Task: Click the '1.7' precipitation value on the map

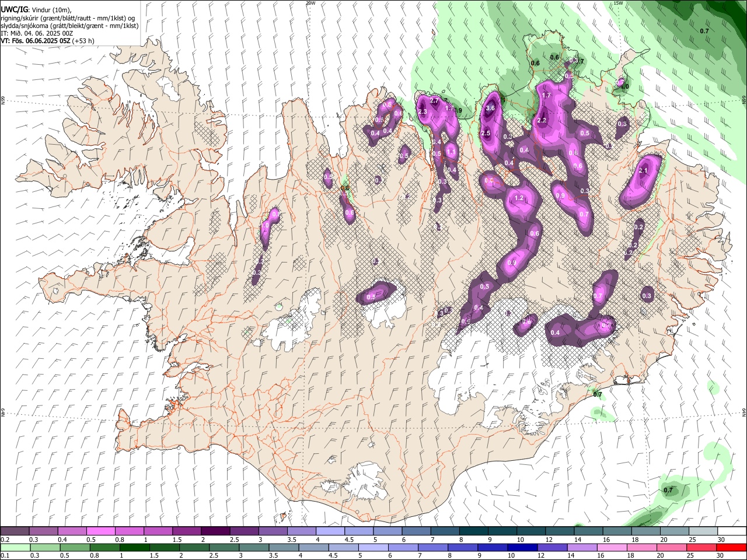Action: (546, 95)
